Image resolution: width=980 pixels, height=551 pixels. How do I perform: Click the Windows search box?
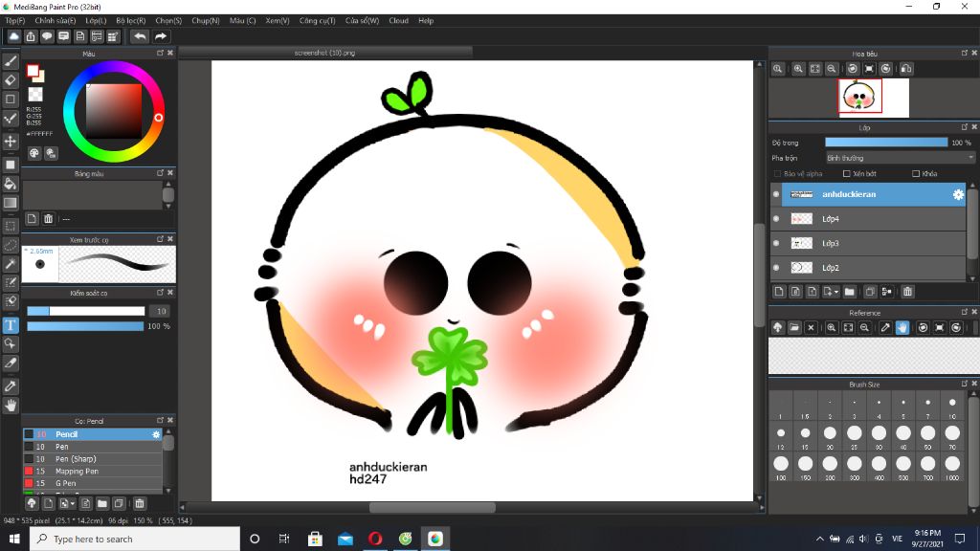tap(134, 539)
